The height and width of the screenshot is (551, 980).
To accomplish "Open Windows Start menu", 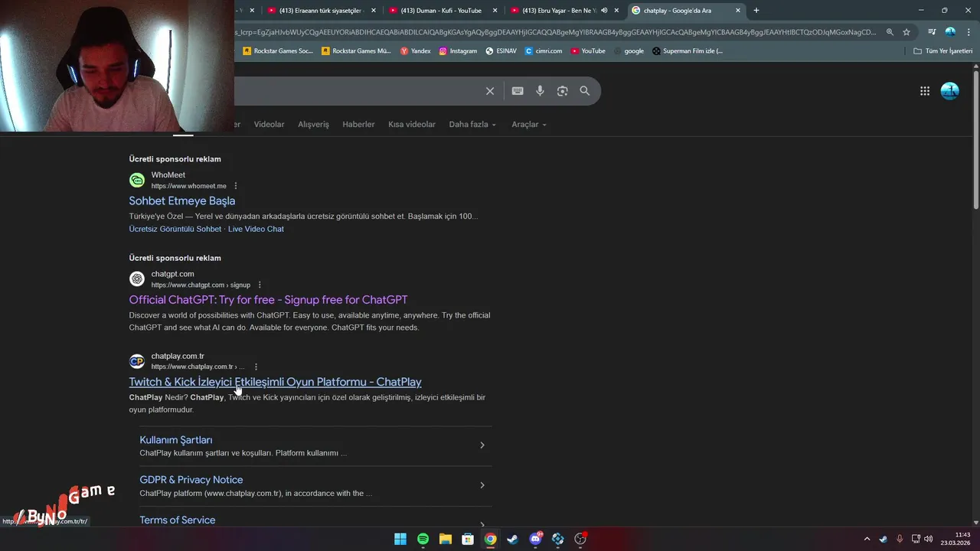I will pyautogui.click(x=400, y=539).
